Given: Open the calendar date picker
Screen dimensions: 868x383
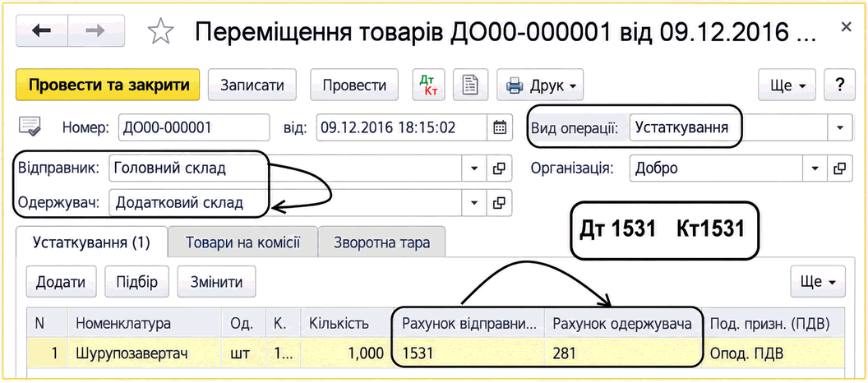Looking at the screenshot, I should point(499,128).
